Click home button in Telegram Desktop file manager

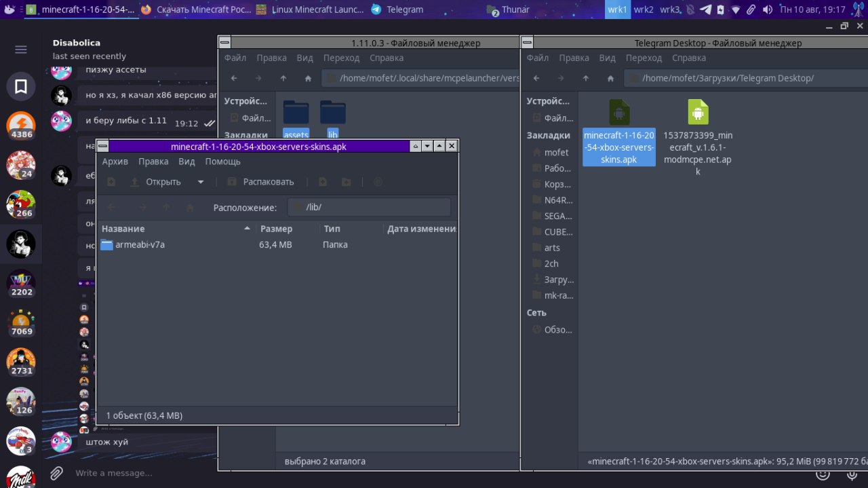610,78
